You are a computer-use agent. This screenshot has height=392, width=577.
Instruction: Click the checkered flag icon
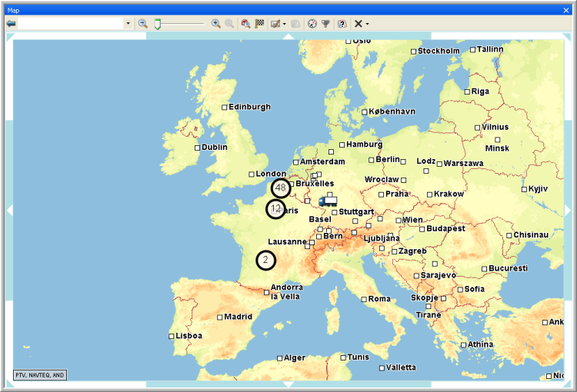click(259, 24)
